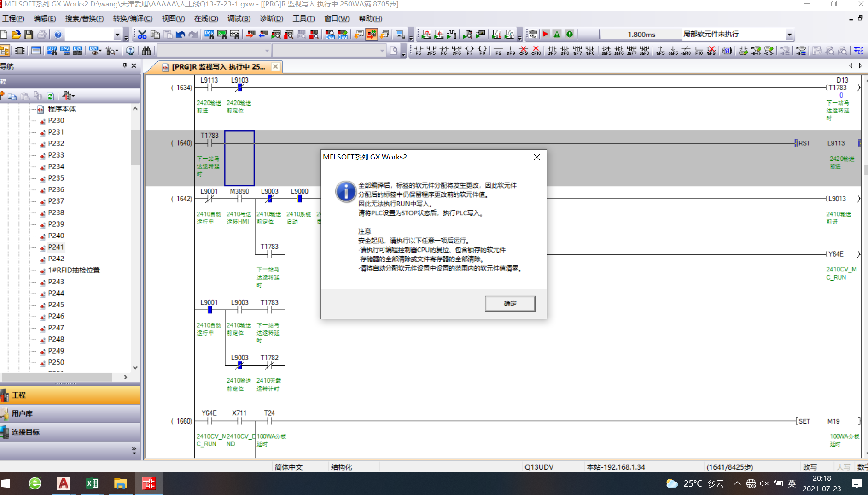Click the Undo arrow icon
The image size is (868, 495).
(x=181, y=35)
